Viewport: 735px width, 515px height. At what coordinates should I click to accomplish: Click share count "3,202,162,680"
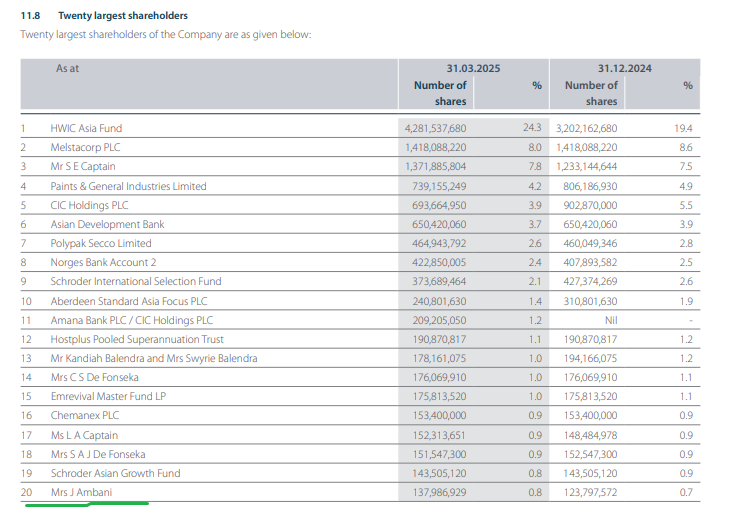(x=586, y=128)
